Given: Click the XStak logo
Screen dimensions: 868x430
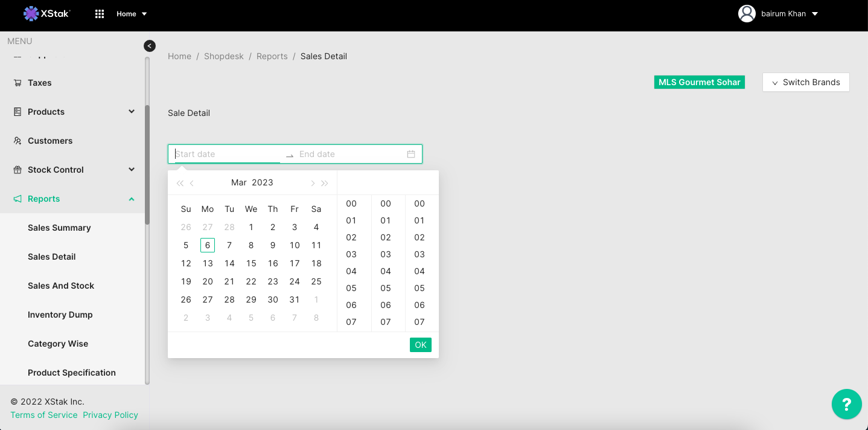Looking at the screenshot, I should (x=47, y=13).
